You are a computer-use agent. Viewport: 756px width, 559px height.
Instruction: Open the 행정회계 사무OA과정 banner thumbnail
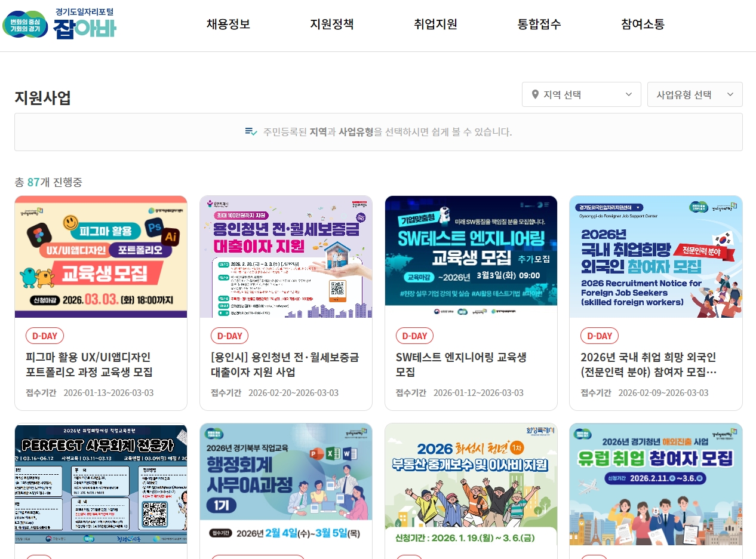tap(286, 484)
